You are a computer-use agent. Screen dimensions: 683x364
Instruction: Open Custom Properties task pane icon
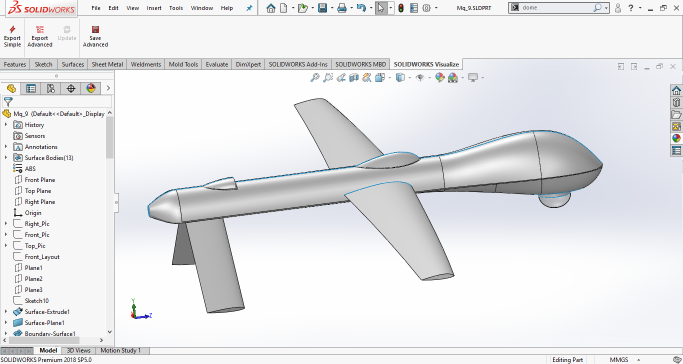tap(676, 151)
